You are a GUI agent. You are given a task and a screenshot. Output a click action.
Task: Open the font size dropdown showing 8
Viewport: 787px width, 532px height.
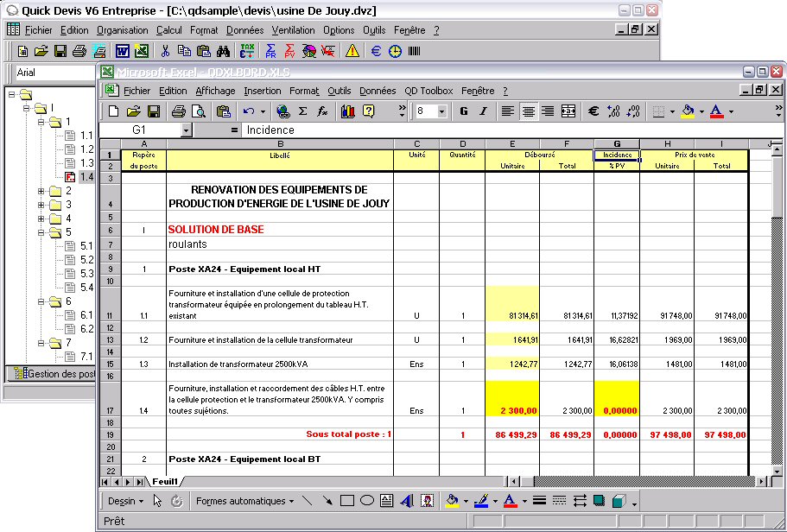[442, 111]
